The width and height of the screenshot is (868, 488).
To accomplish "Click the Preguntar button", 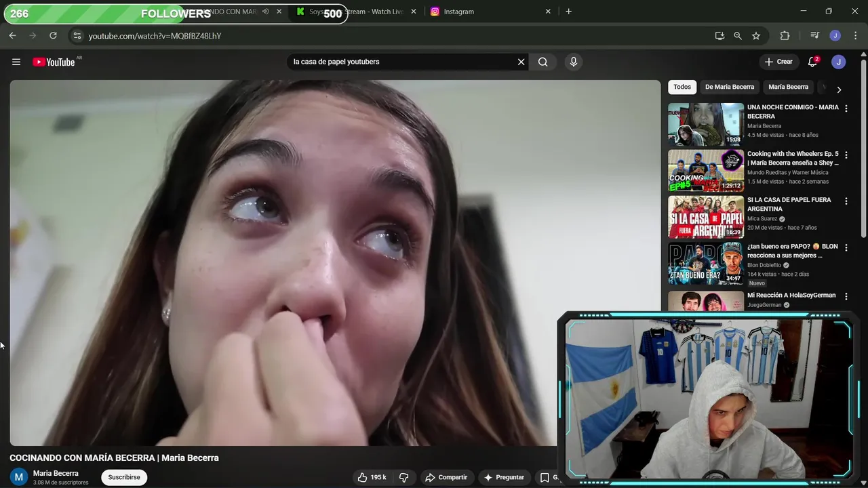I will point(503,477).
